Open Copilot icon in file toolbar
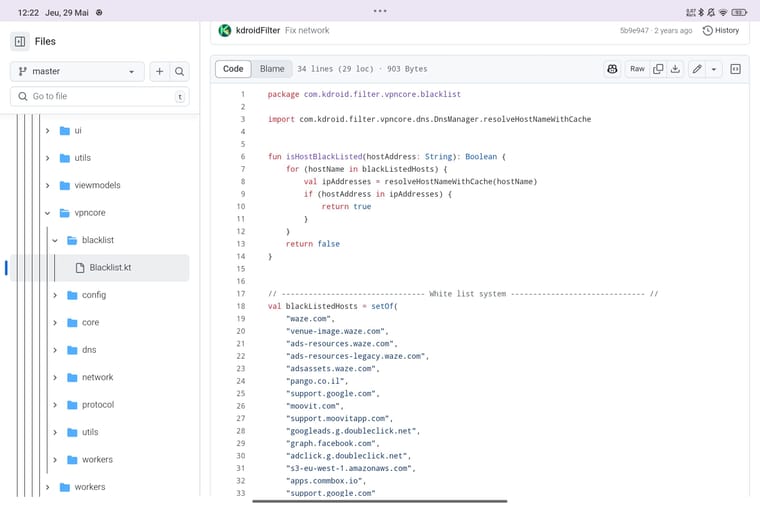The height and width of the screenshot is (507, 760). 612,69
